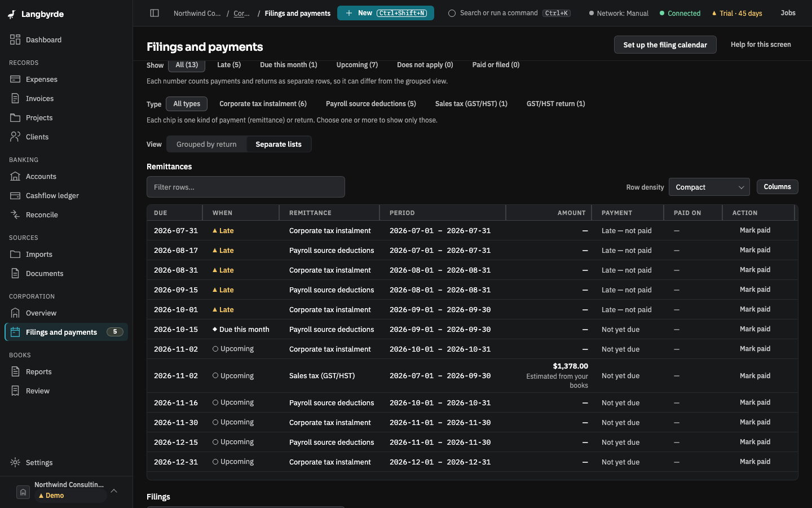Open the Settings gear icon
Image resolution: width=812 pixels, height=508 pixels.
pos(15,462)
